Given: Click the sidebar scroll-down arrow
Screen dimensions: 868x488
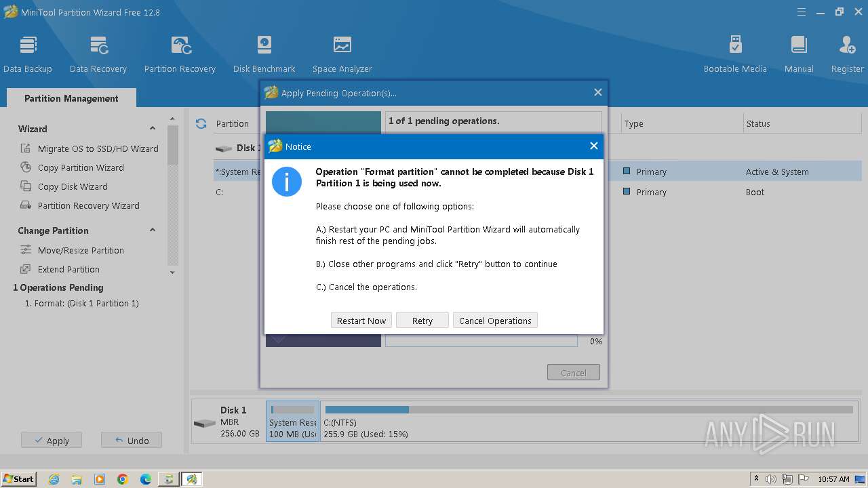Looking at the screenshot, I should 172,272.
